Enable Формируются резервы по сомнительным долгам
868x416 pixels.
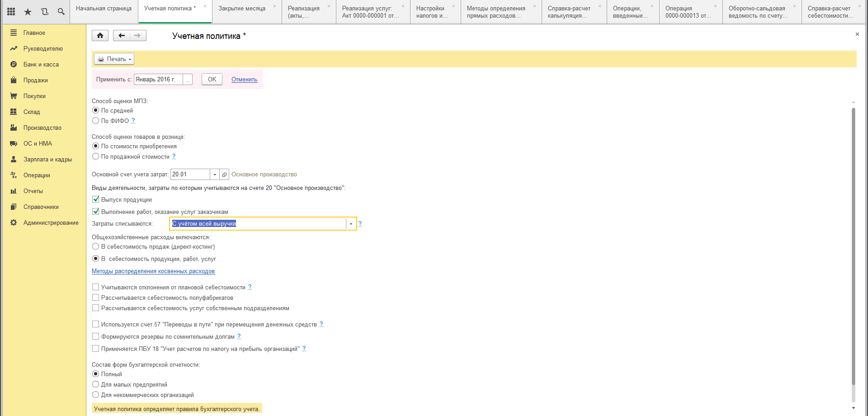[95, 336]
